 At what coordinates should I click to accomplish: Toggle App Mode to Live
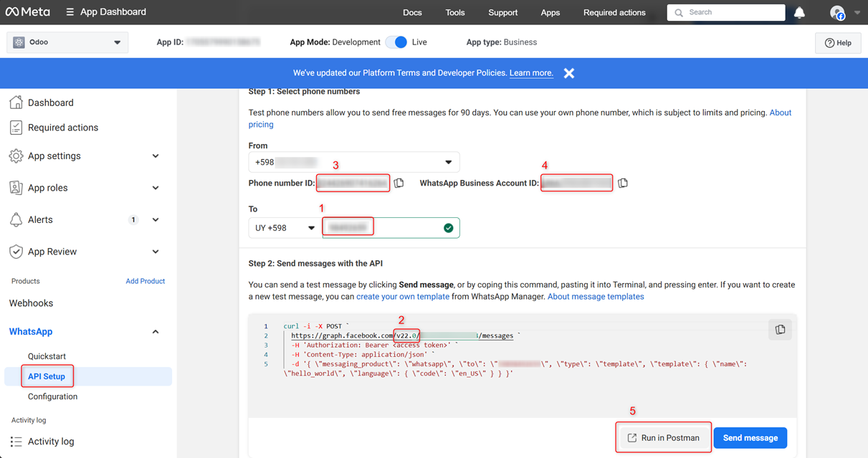396,42
